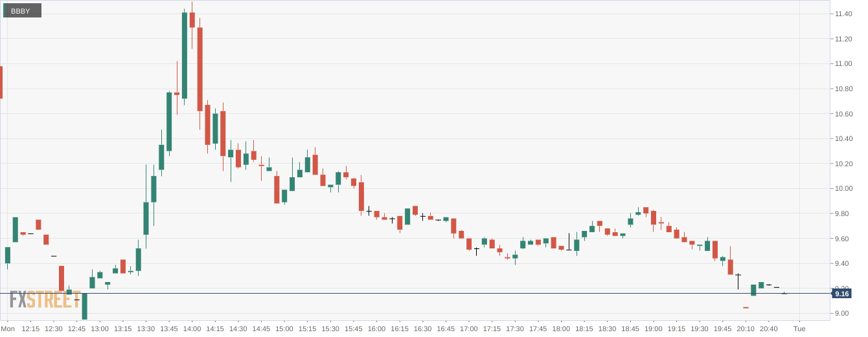Viewport: 868px width, 337px height.
Task: Click the Mon day label
Action: pos(8,329)
